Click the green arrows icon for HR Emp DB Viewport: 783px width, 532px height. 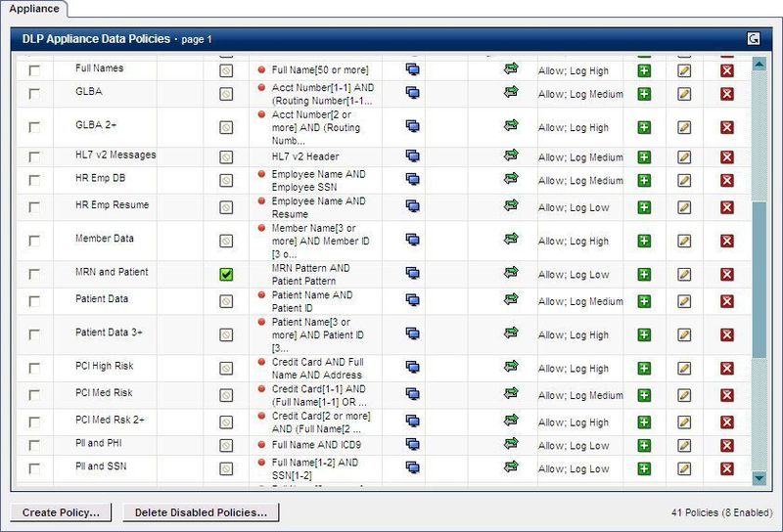pos(511,179)
